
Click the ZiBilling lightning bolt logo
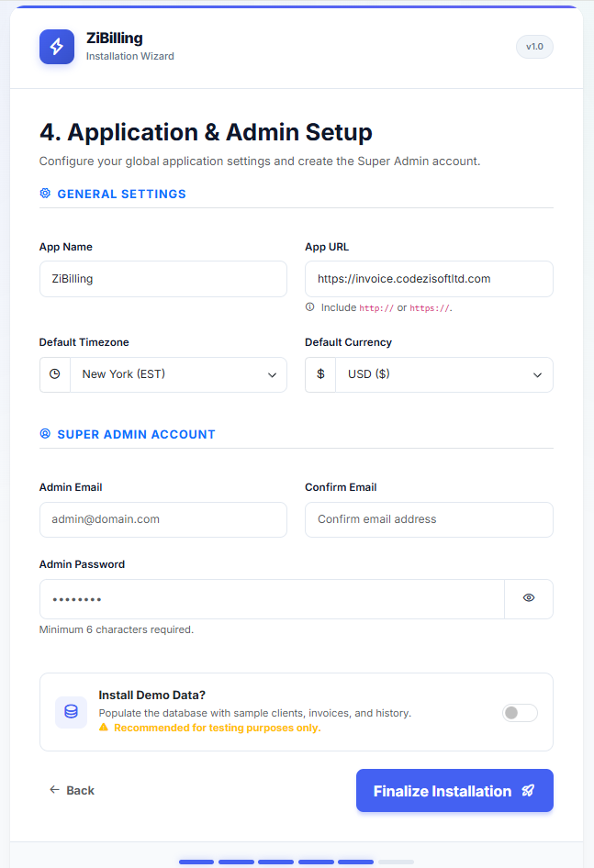pos(57,47)
